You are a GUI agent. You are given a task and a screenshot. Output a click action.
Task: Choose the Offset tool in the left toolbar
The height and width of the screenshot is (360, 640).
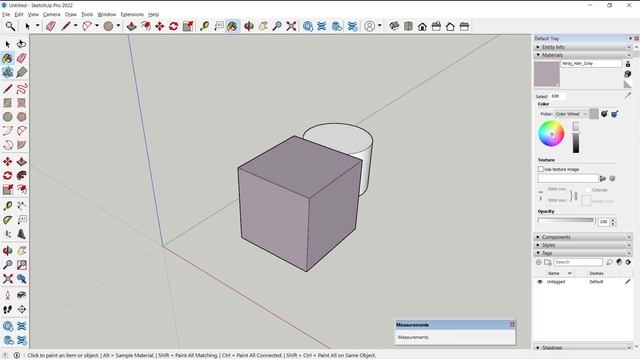[22, 189]
